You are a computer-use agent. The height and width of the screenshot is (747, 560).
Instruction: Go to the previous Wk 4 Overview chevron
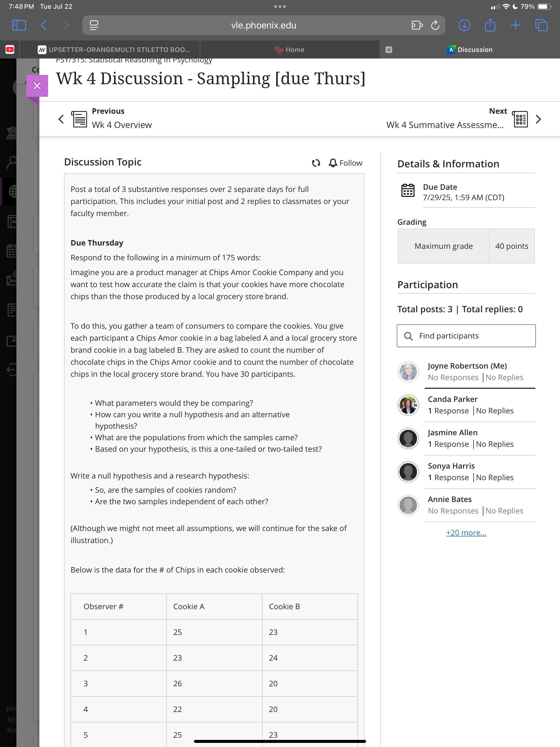click(x=61, y=119)
